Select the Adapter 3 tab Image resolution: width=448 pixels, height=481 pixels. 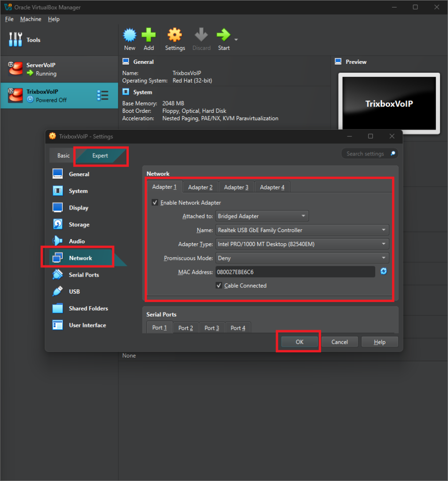236,187
